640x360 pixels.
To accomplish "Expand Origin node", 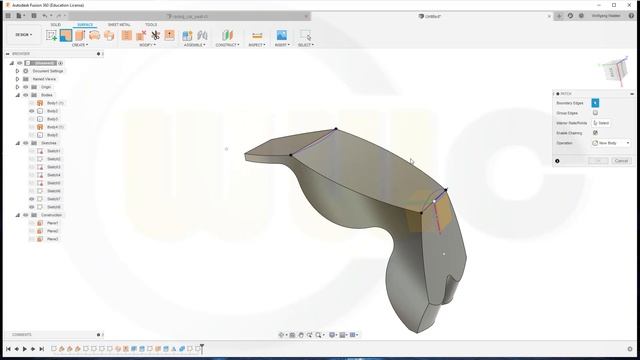I will click(x=18, y=87).
